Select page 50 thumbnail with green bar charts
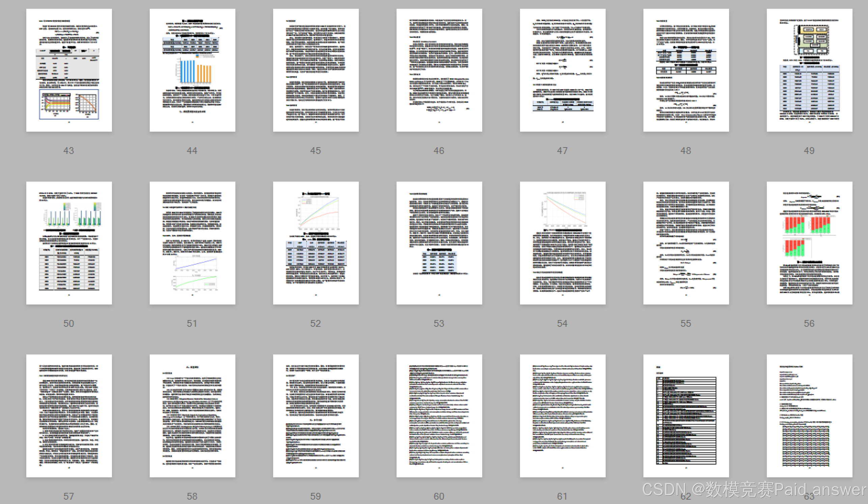The image size is (868, 504). pyautogui.click(x=69, y=243)
